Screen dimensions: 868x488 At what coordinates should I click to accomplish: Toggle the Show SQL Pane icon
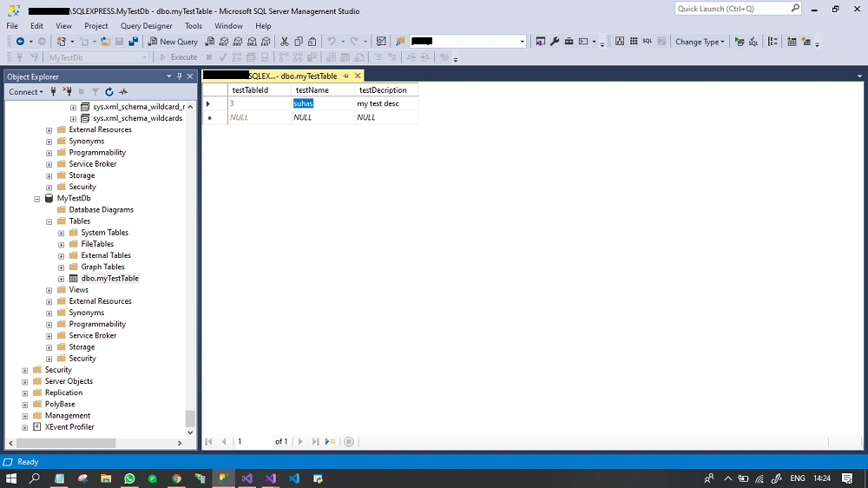(648, 42)
